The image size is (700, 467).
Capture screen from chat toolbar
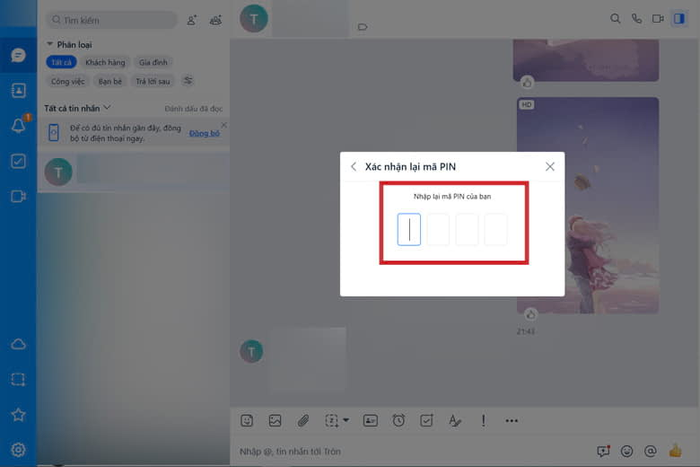331,421
